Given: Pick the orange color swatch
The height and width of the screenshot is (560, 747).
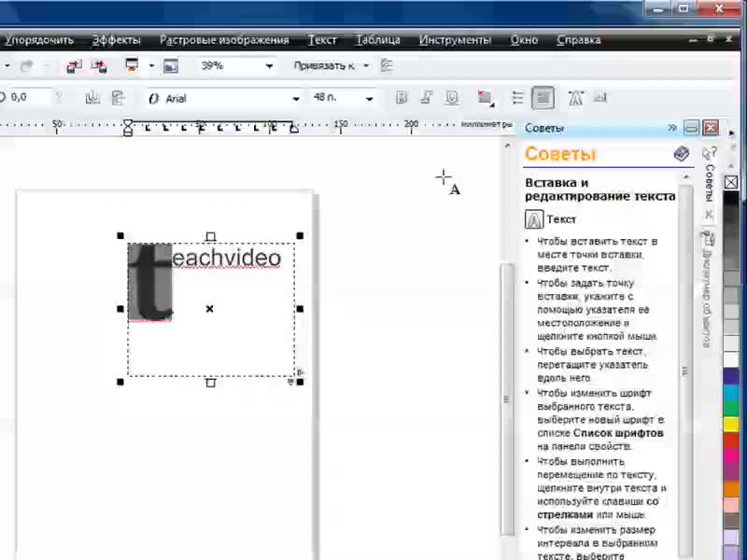Looking at the screenshot, I should coord(731,489).
